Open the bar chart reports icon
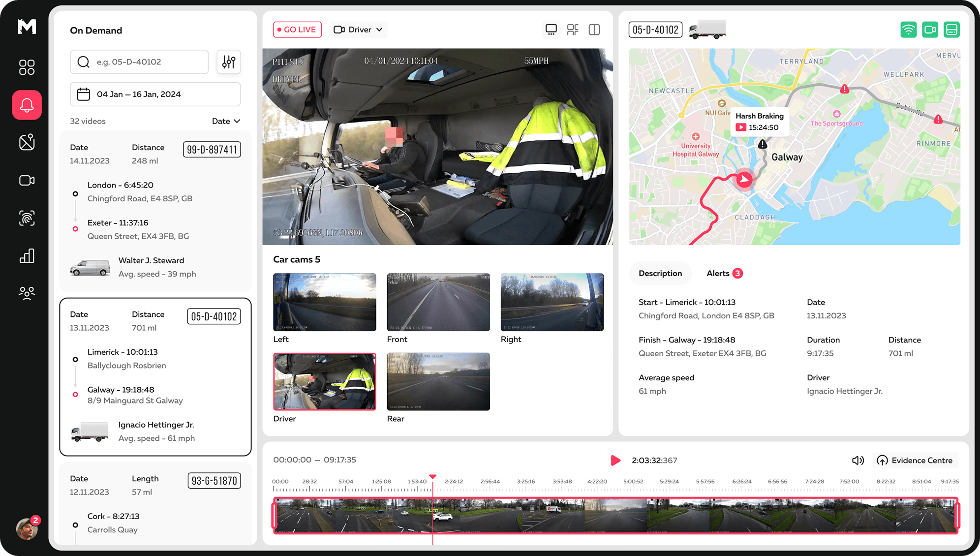980x556 pixels. click(27, 256)
